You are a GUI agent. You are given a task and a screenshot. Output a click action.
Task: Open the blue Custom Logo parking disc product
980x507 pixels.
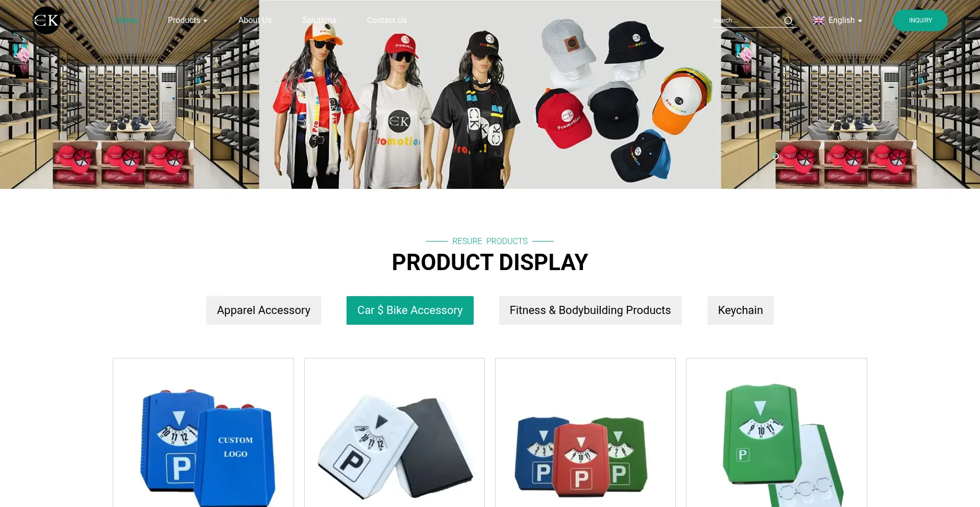(x=203, y=433)
